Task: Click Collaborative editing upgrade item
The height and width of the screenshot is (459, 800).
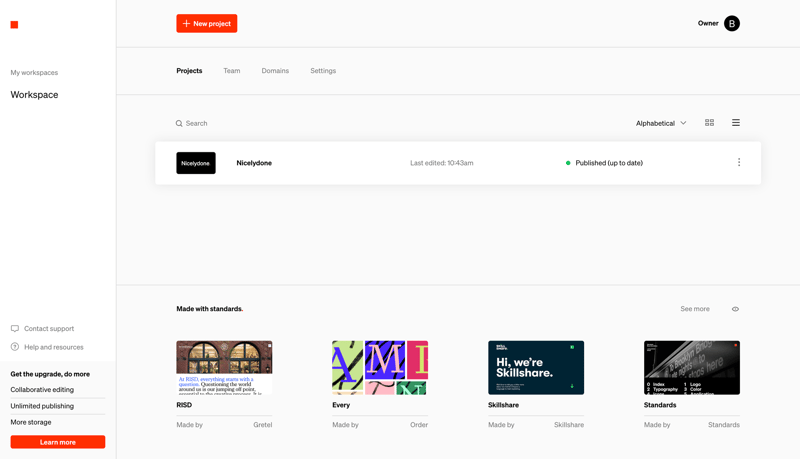Action: pos(42,390)
